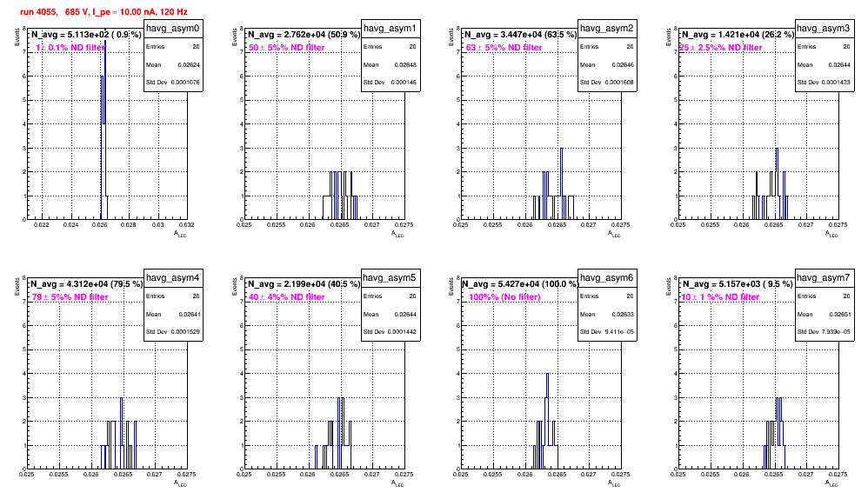Select the havg_asym7 stats box title
Viewport: 868px width, 499px height.
(824, 277)
